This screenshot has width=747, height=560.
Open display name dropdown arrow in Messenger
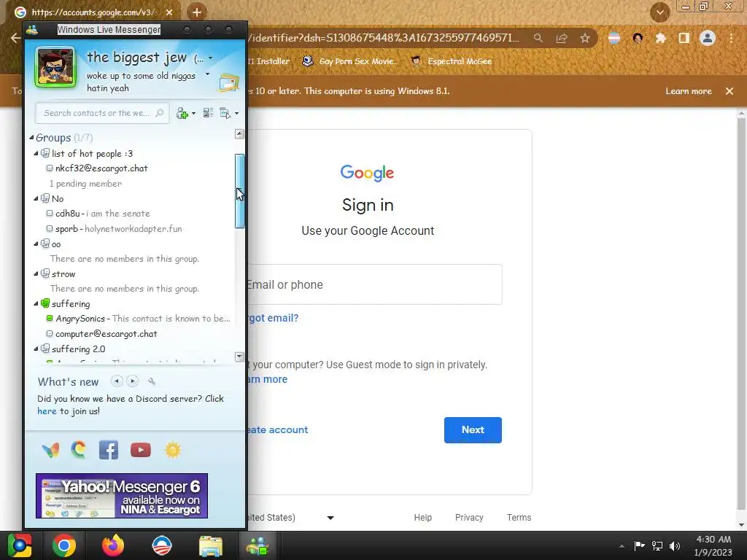click(x=211, y=58)
